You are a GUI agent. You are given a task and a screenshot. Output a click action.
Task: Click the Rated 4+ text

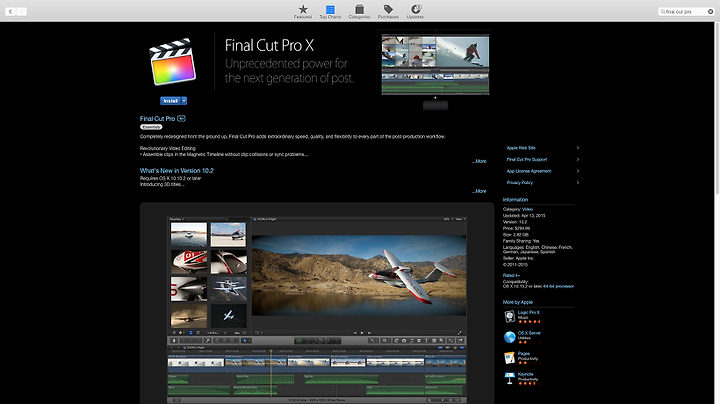click(511, 275)
